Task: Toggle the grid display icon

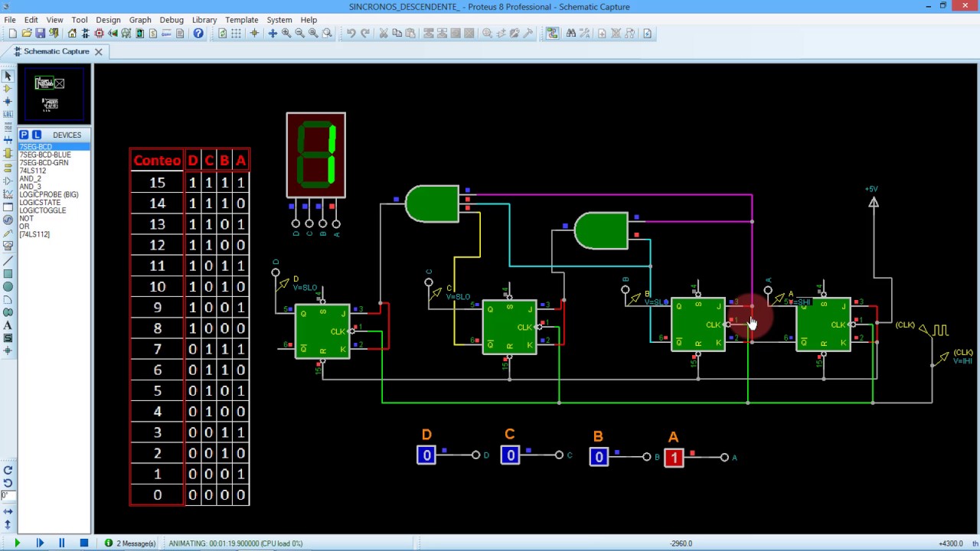Action: click(x=236, y=34)
